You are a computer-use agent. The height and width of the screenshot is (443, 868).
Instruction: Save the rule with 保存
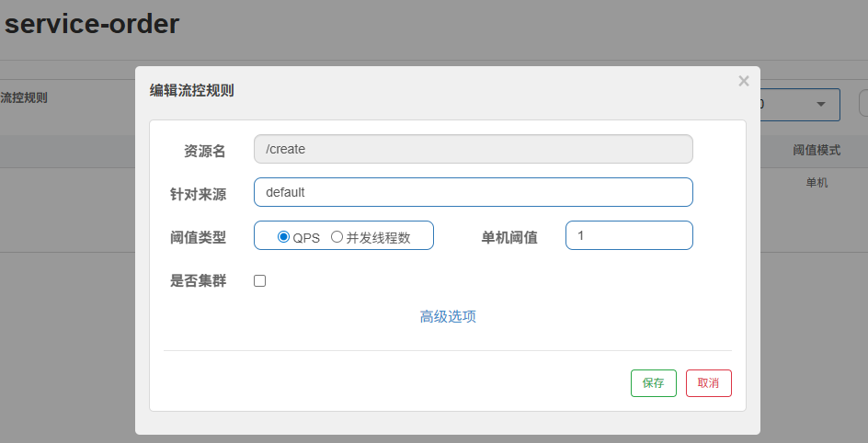pyautogui.click(x=653, y=383)
